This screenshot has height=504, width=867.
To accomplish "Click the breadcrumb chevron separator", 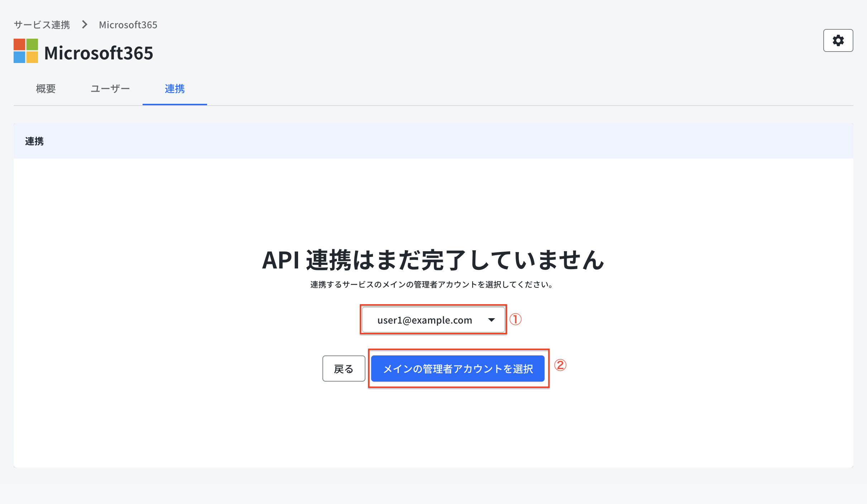I will coord(85,25).
